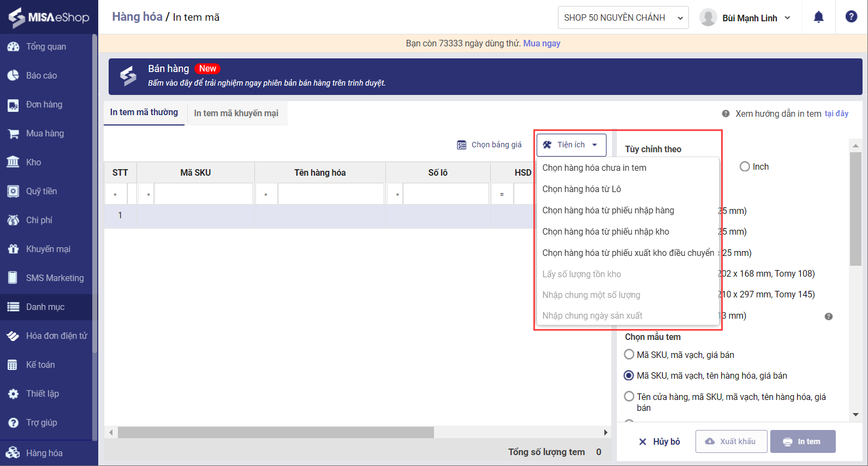Open the tại đây guide link
This screenshot has height=466, width=868.
(x=836, y=113)
